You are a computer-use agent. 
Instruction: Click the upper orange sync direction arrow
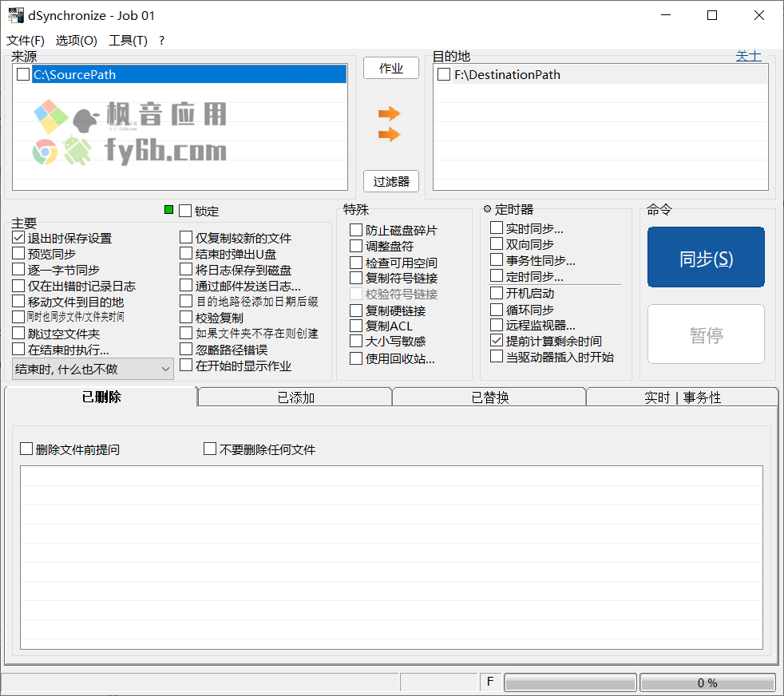tap(389, 114)
